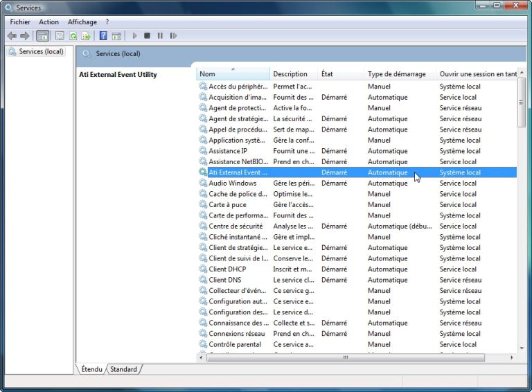Click the gear icon of Client DNS

tap(203, 280)
